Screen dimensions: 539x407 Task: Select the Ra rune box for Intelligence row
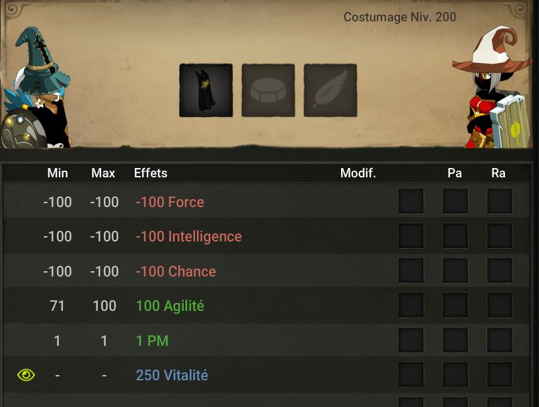[x=499, y=236]
